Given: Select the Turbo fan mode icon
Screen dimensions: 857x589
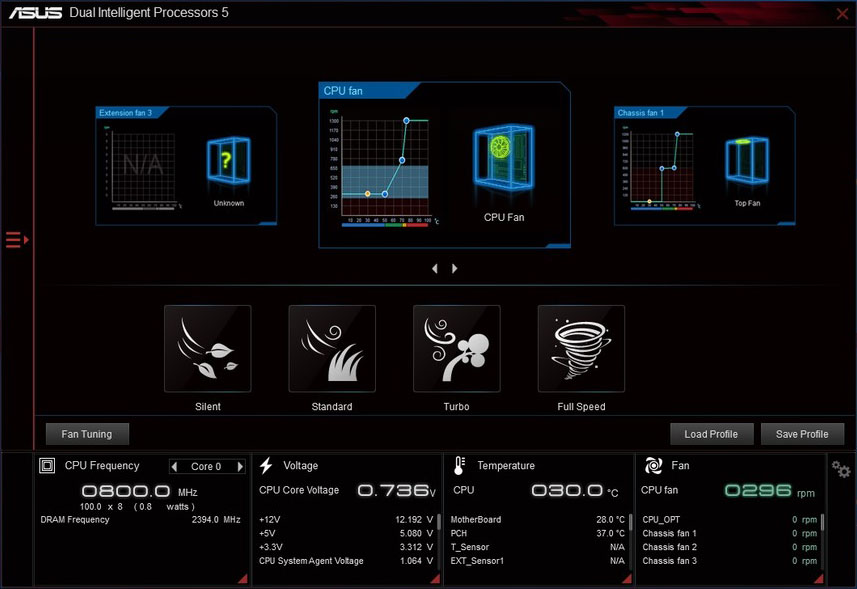Looking at the screenshot, I should (x=456, y=349).
